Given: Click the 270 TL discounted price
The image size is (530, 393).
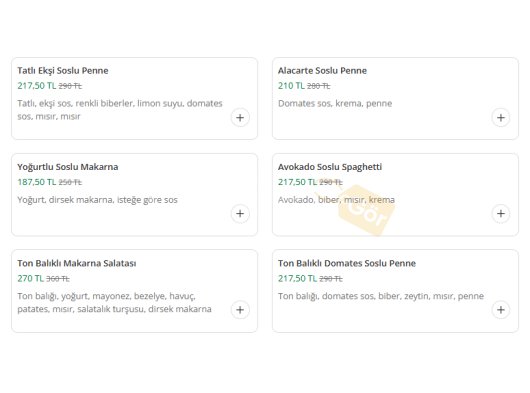Looking at the screenshot, I should click(30, 278).
